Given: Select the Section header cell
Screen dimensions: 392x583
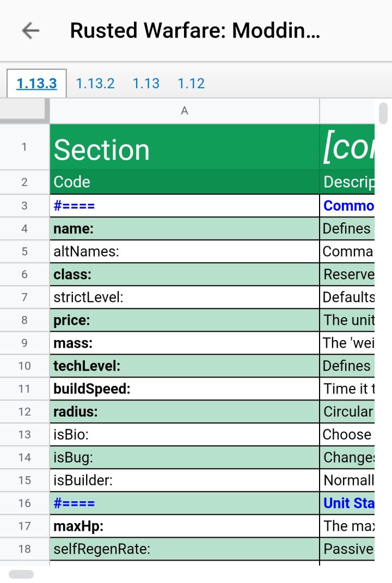Looking at the screenshot, I should tap(185, 147).
